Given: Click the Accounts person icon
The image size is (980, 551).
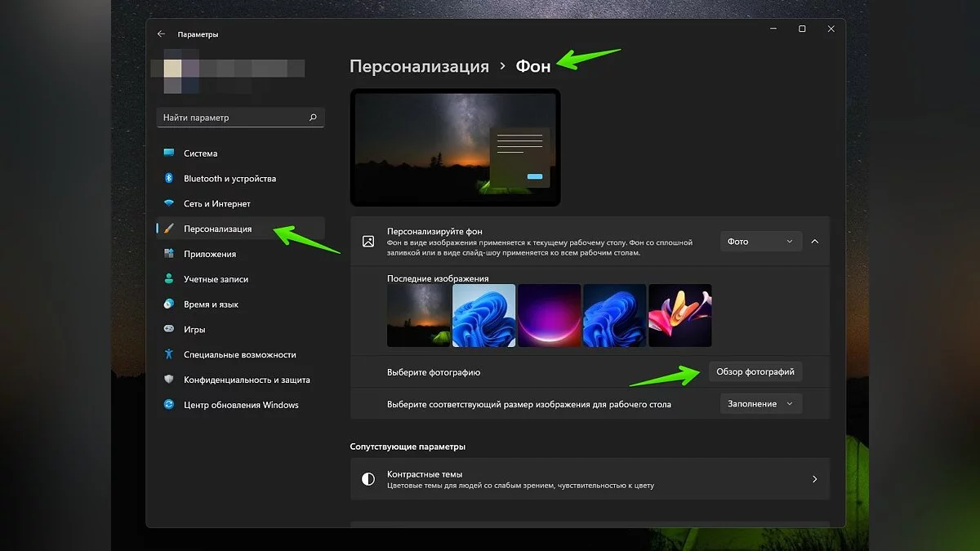Looking at the screenshot, I should point(169,279).
